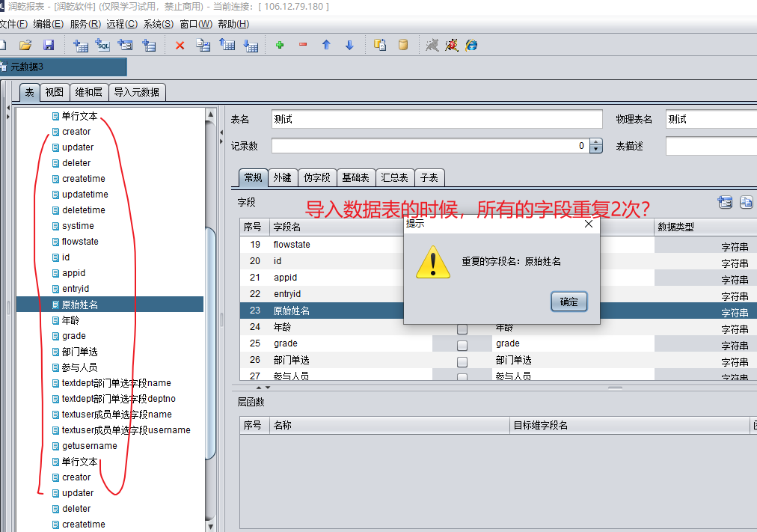The height and width of the screenshot is (532, 757).
Task: Switch to the 维和层 tab
Action: 89,92
